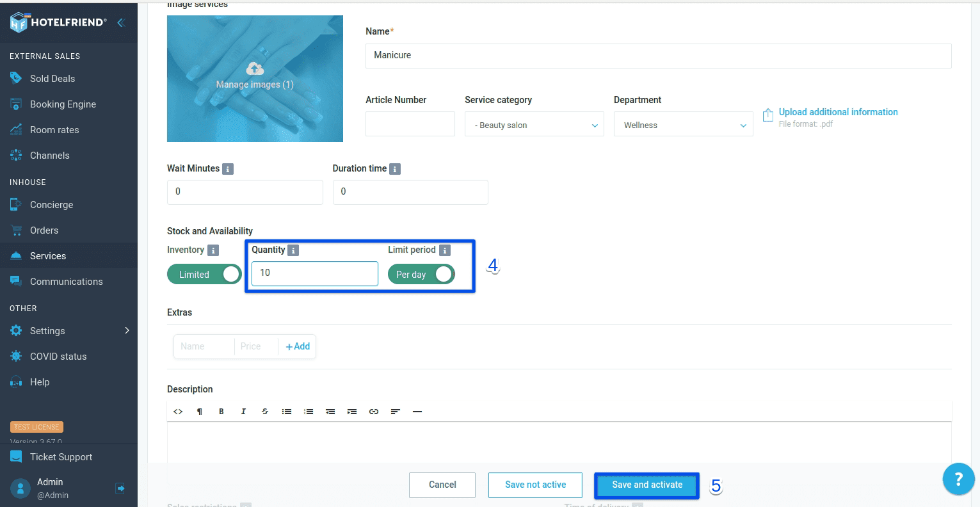The width and height of the screenshot is (980, 507).
Task: Click the indent icon
Action: pos(352,412)
